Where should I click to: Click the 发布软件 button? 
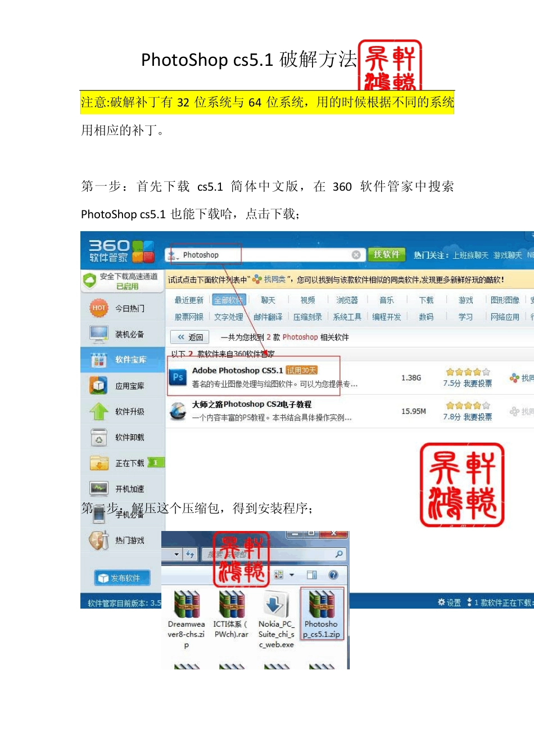click(123, 578)
